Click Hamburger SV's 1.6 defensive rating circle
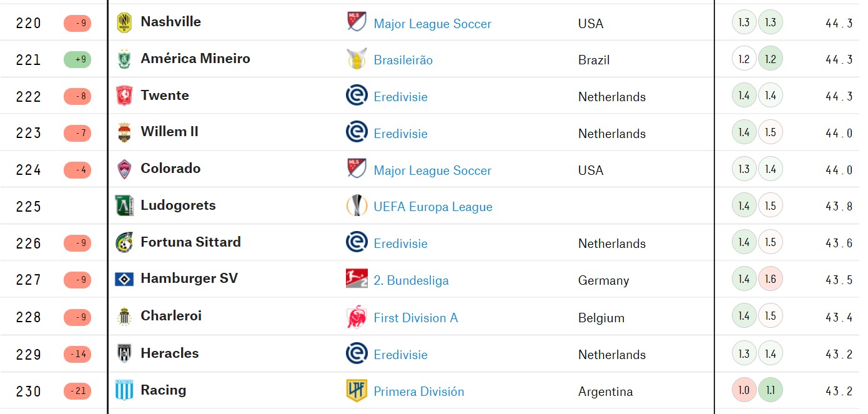The image size is (868, 414). click(770, 279)
